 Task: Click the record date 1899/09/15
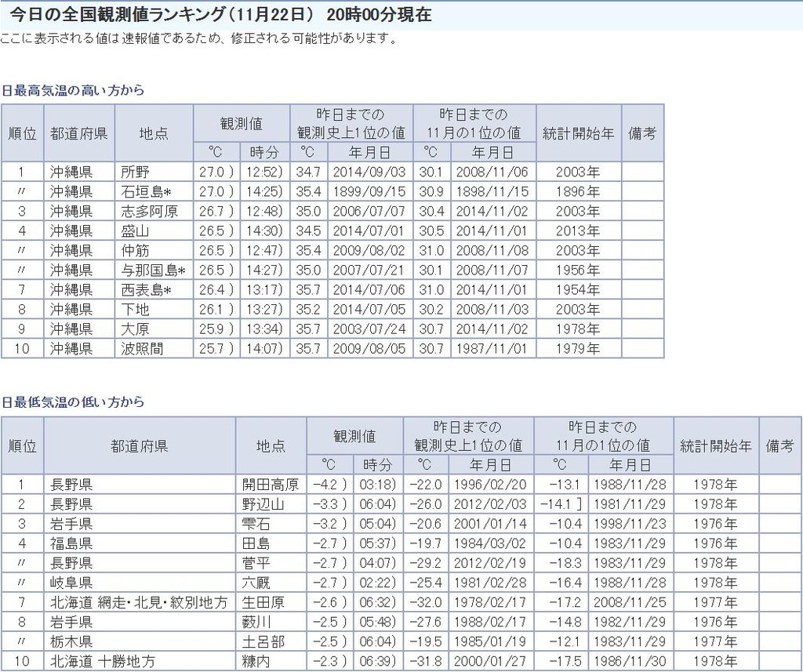370,191
